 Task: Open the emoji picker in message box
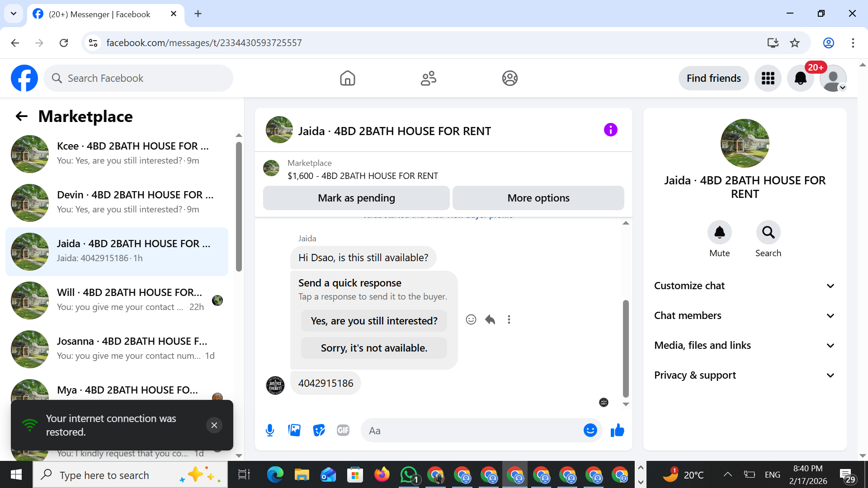(x=590, y=430)
